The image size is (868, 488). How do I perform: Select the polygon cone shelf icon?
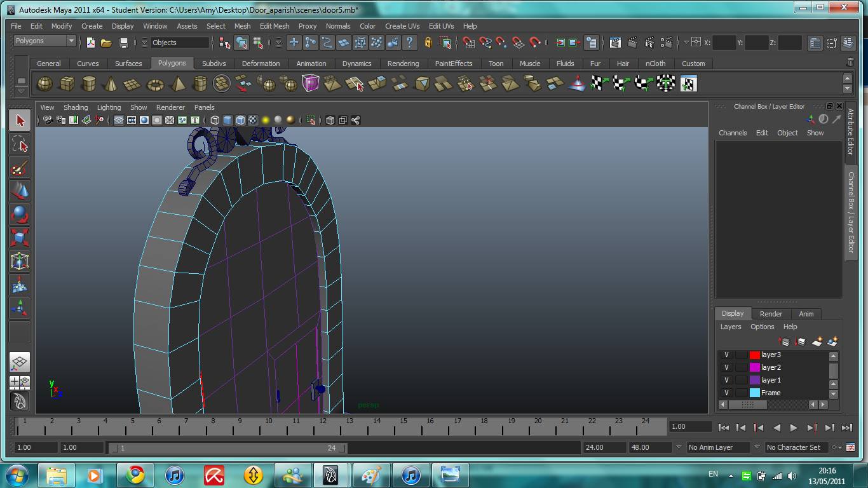point(111,83)
